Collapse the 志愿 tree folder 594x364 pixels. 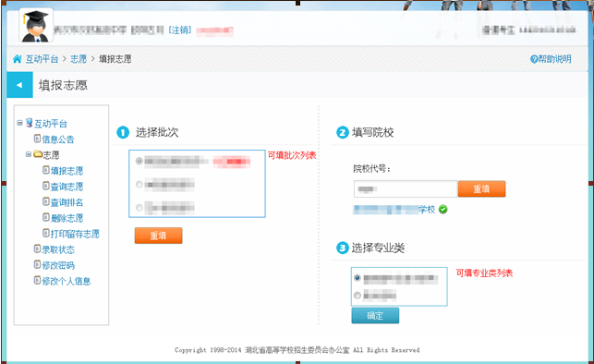click(x=29, y=154)
